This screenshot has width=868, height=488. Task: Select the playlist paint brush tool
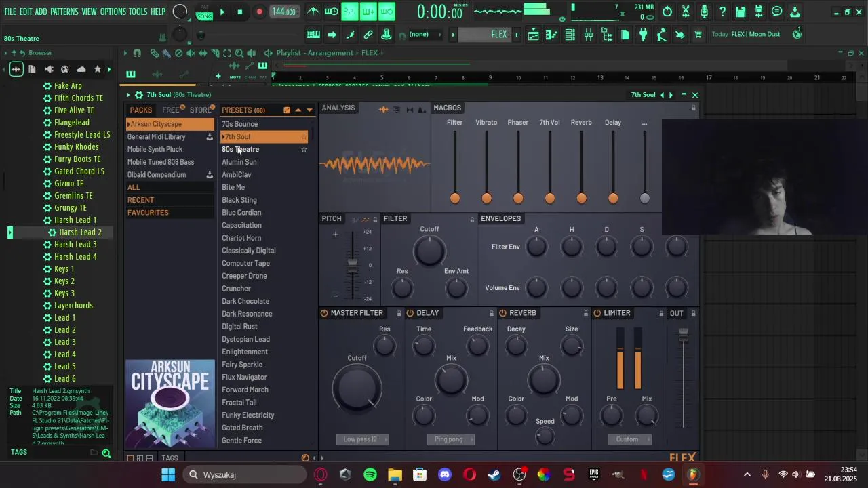coord(166,53)
